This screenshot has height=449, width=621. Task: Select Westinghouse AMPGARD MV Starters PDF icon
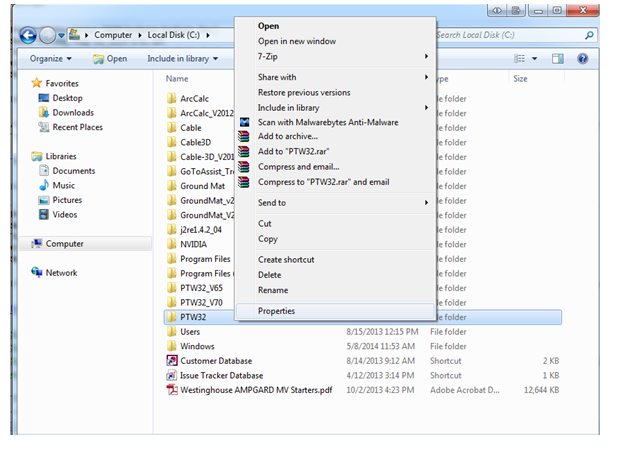point(172,389)
